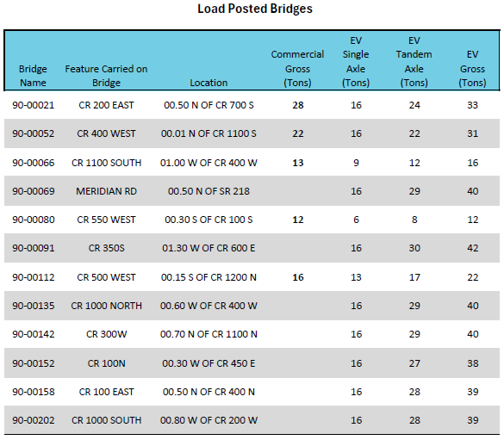Click the Bridge Name column header
Screen dimensions: 504x440
33,76
